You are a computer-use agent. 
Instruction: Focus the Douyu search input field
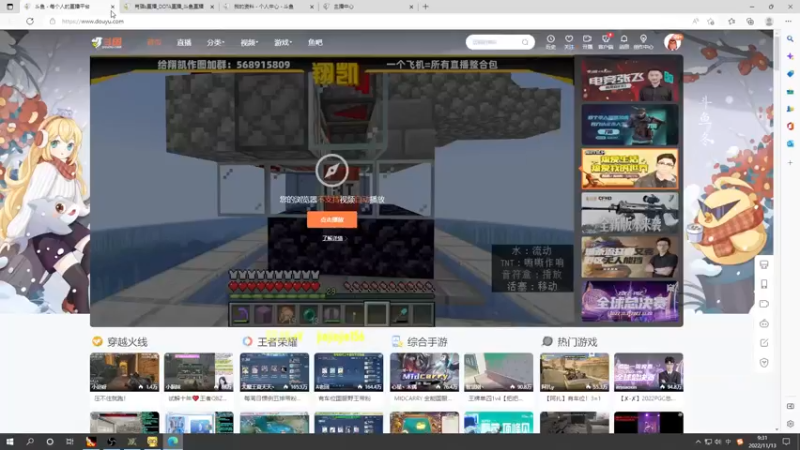click(x=494, y=42)
